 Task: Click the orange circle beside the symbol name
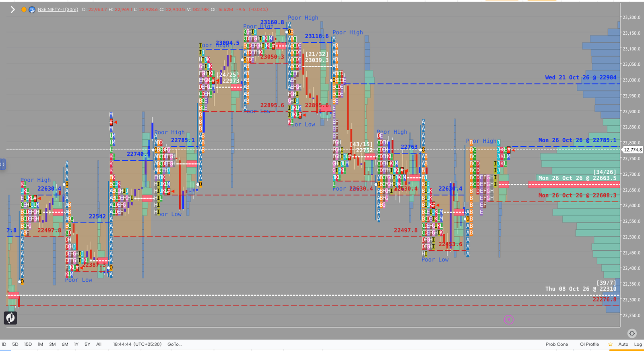(x=24, y=10)
